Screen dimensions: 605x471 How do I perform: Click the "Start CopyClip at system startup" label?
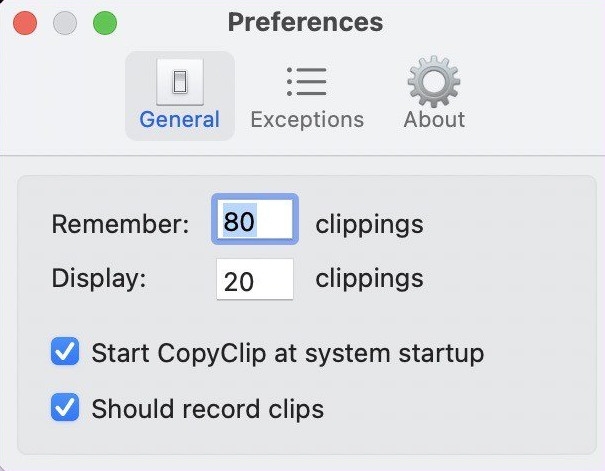287,353
